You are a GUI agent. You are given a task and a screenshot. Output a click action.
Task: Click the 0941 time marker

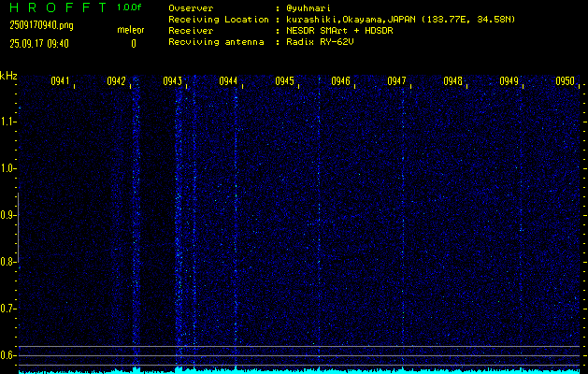tap(61, 81)
